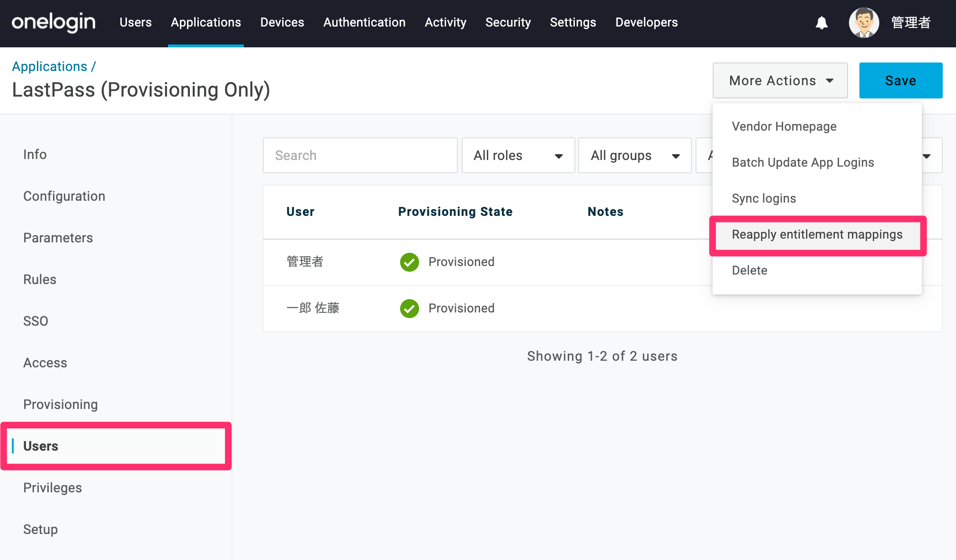Select Reapply entitlement mappings menu item
The height and width of the screenshot is (560, 956).
click(817, 234)
